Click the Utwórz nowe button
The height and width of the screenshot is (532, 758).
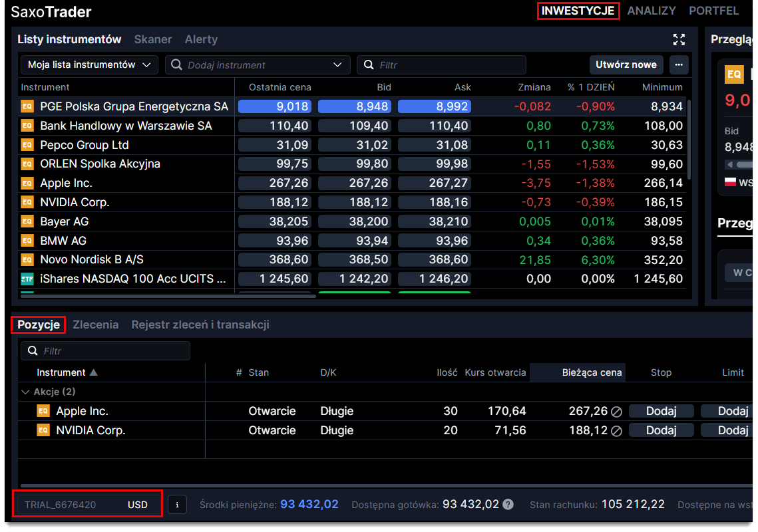point(626,65)
